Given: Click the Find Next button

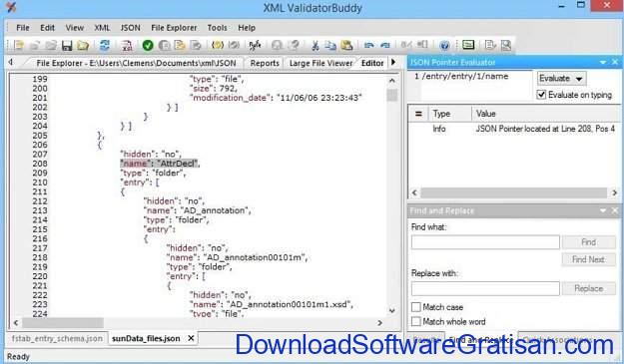Looking at the screenshot, I should tap(588, 259).
